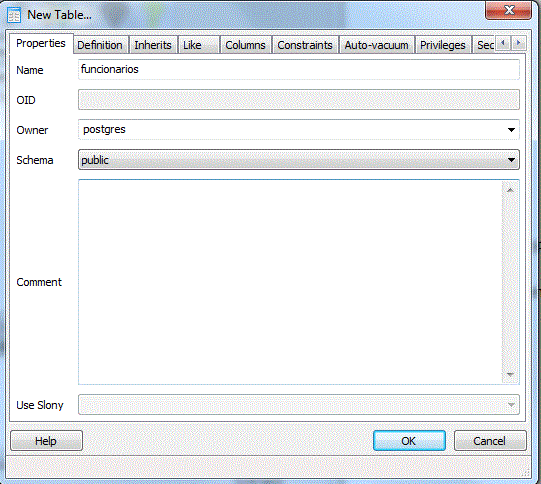Open the Owner dropdown list
Viewport: 541px width, 484px height.
[511, 130]
